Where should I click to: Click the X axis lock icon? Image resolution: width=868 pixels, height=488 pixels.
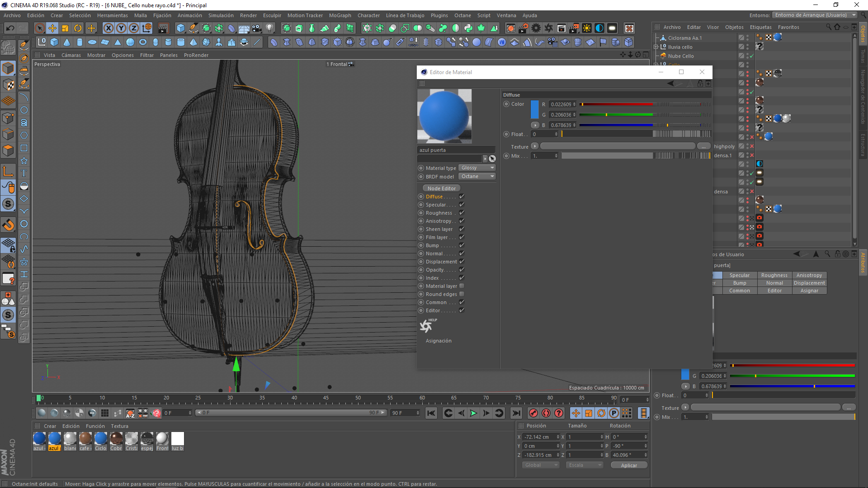tap(108, 28)
